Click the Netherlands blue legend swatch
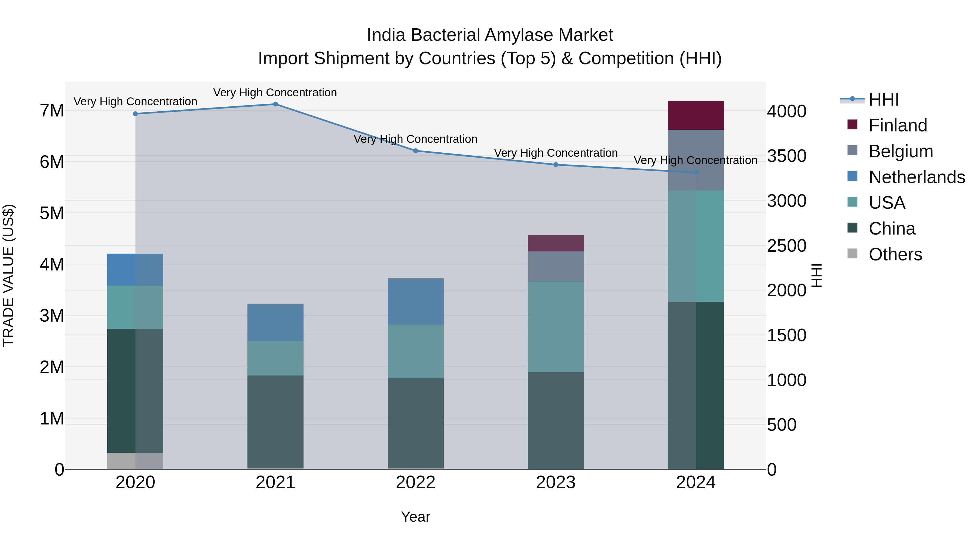980x551 pixels. 853,176
